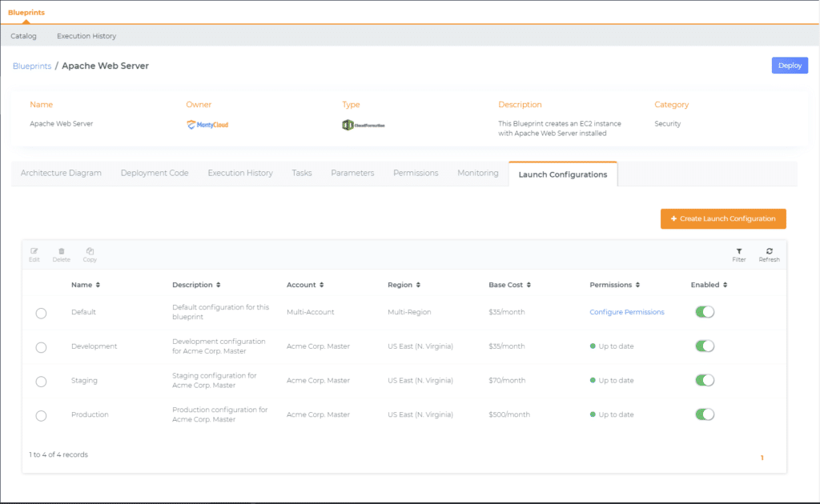Disable the Default configuration toggle
This screenshot has height=504, width=820.
[704, 312]
